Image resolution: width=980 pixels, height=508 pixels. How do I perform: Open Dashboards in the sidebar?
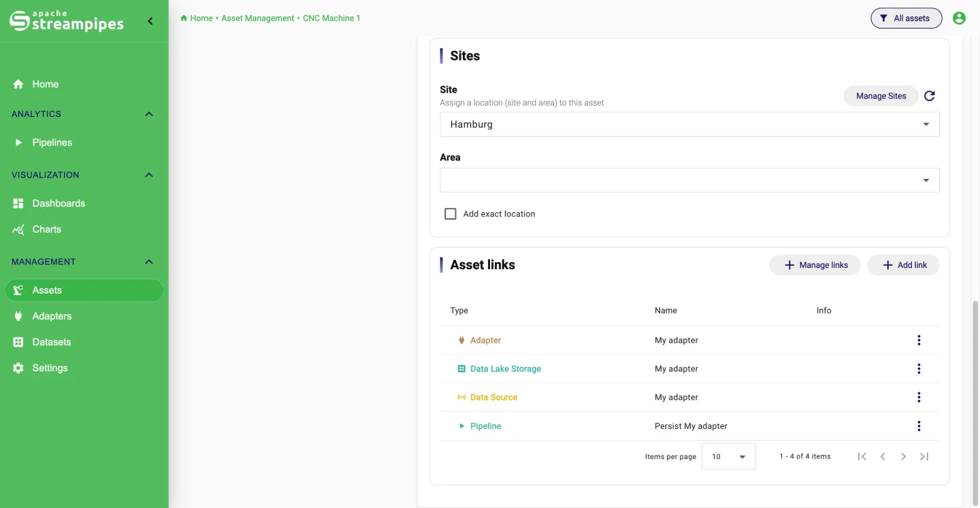84,203
